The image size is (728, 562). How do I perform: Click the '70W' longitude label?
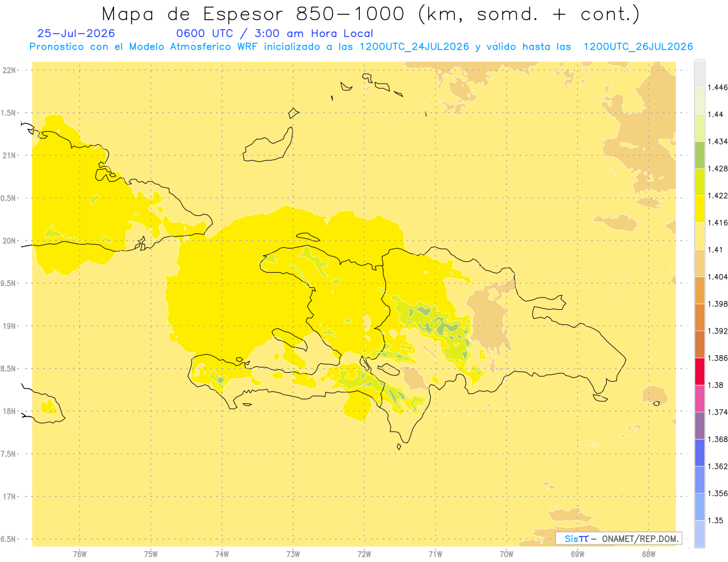(507, 554)
